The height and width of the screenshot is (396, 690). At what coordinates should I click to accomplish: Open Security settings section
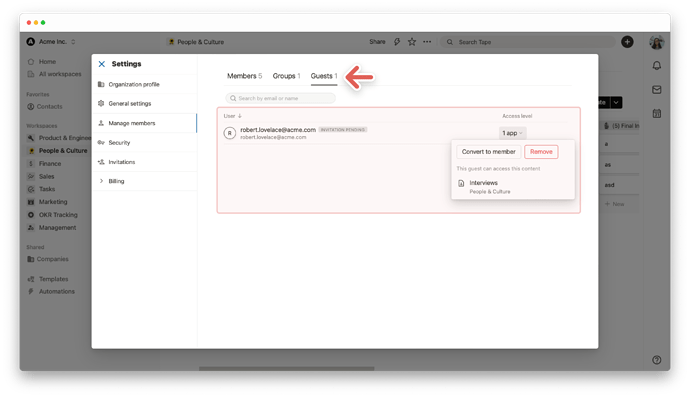point(145,143)
